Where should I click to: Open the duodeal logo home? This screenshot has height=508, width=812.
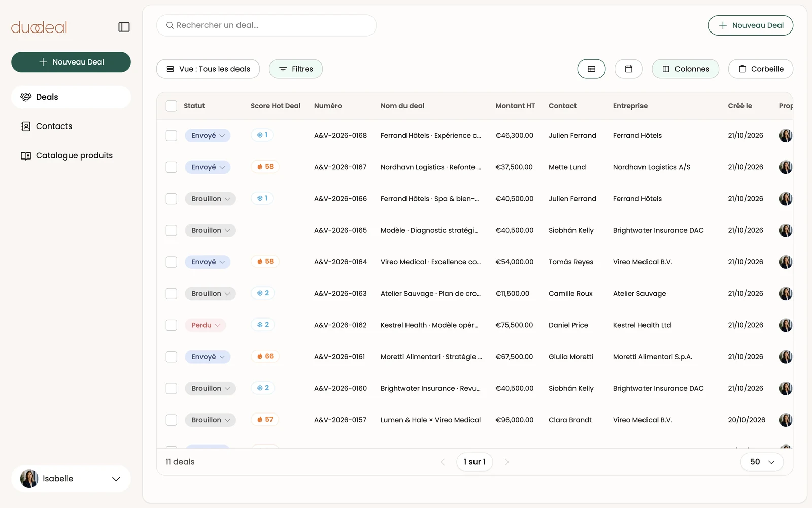point(39,27)
